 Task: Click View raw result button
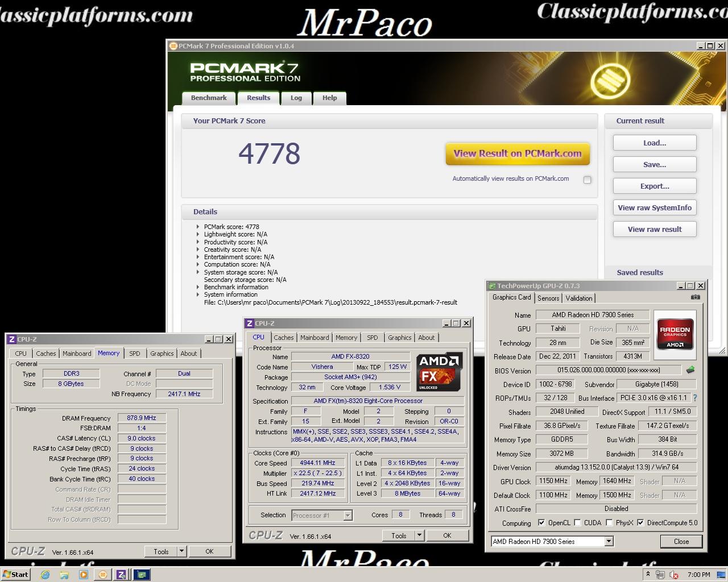tap(655, 229)
